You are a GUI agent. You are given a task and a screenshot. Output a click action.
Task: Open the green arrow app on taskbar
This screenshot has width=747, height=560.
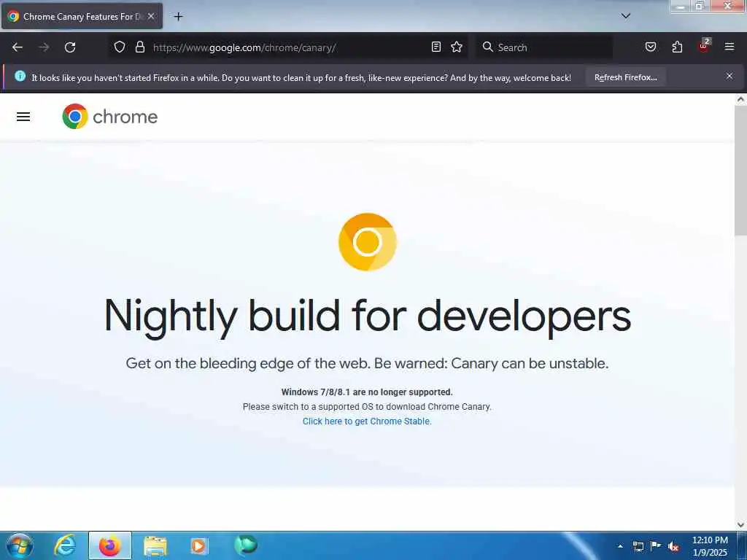[246, 545]
